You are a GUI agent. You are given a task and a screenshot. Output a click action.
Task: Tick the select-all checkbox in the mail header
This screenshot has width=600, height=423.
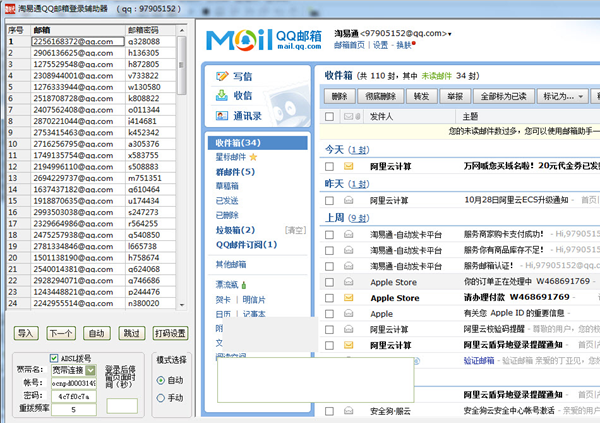click(x=329, y=116)
